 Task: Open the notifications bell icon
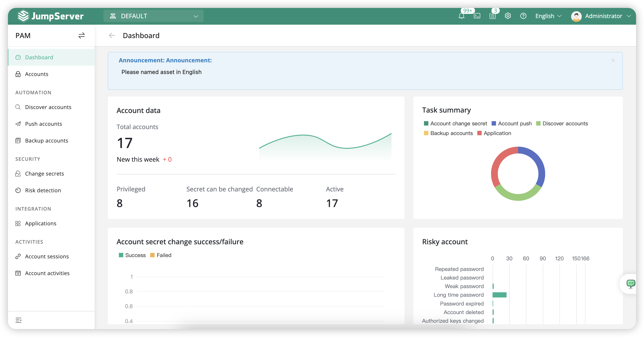tap(462, 16)
